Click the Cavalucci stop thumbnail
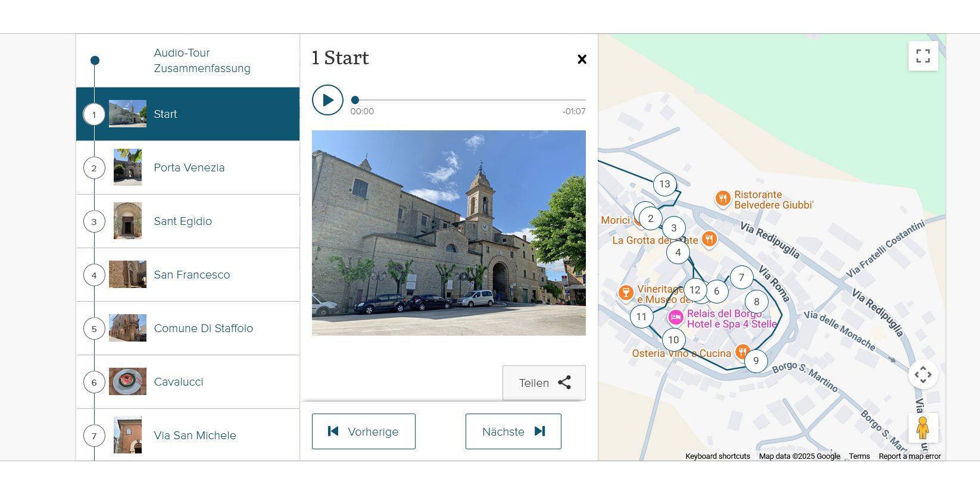The image size is (980, 482). (127, 381)
